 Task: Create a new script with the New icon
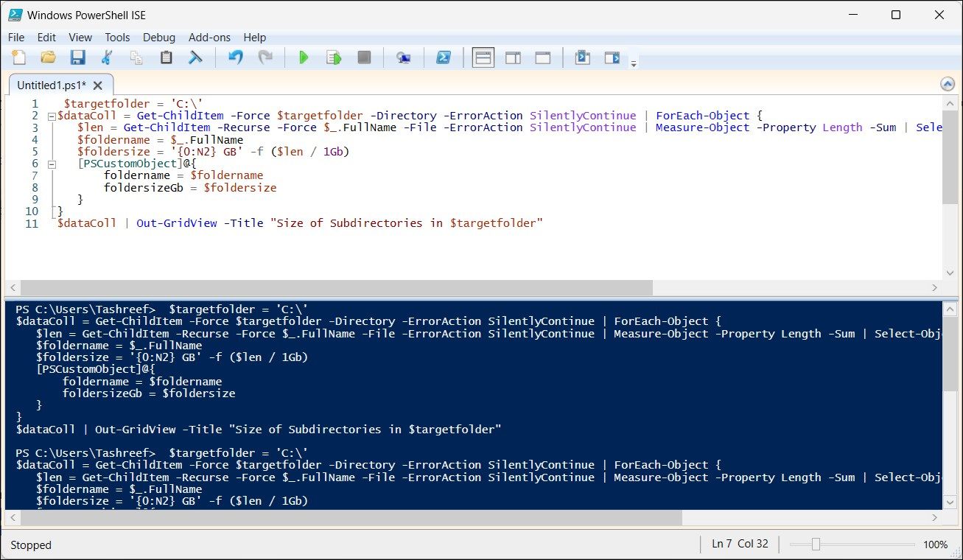(x=18, y=57)
